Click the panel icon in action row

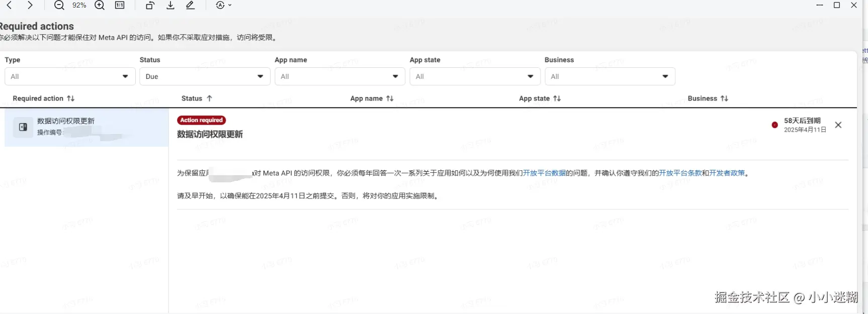click(x=23, y=127)
